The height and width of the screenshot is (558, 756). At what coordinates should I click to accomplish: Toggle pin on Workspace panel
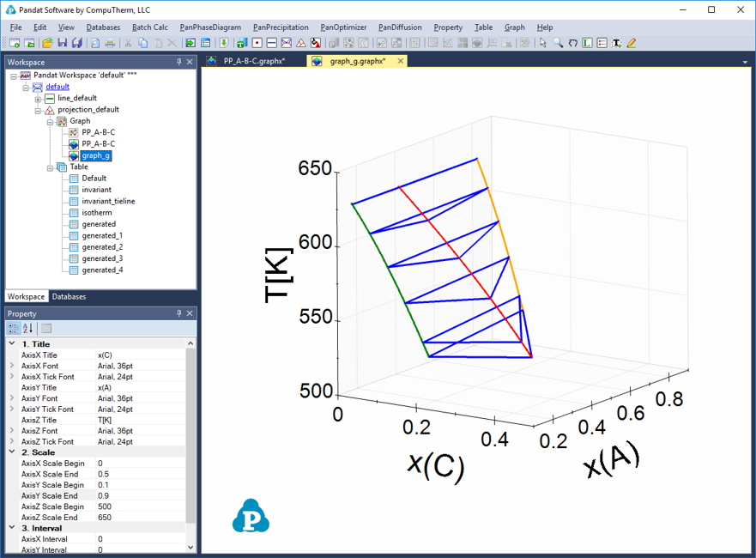click(x=179, y=62)
